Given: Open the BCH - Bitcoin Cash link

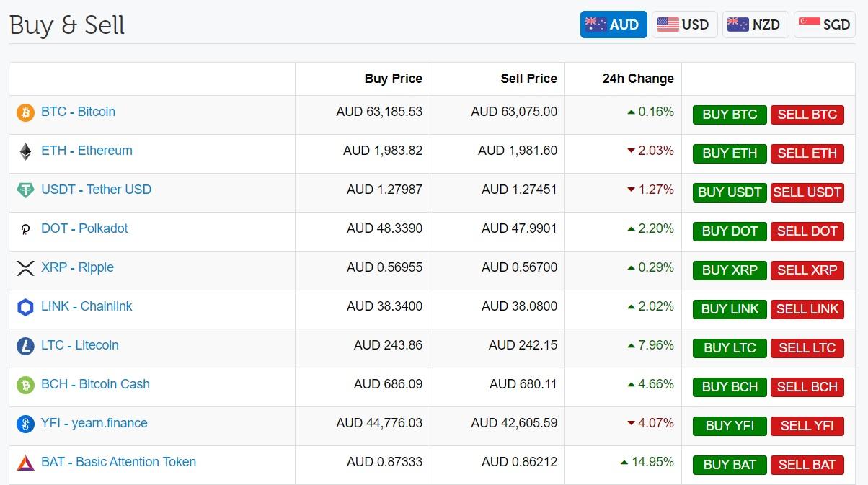Looking at the screenshot, I should (x=95, y=384).
